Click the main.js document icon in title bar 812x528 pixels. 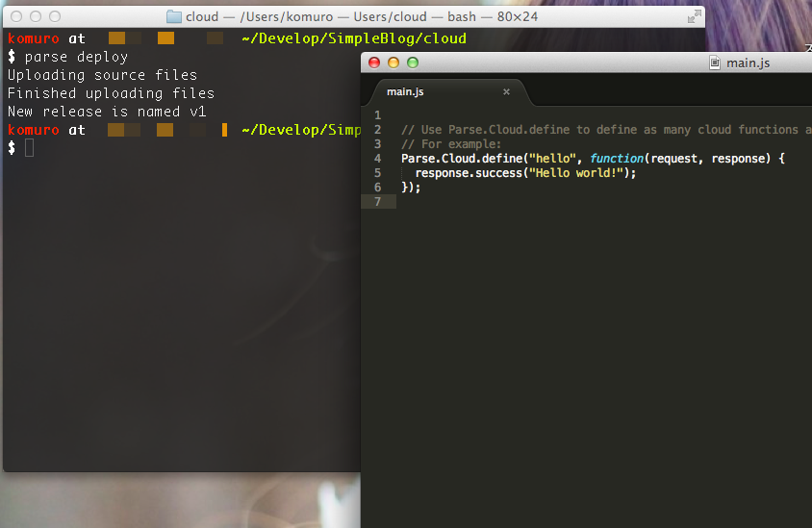pyautogui.click(x=714, y=63)
